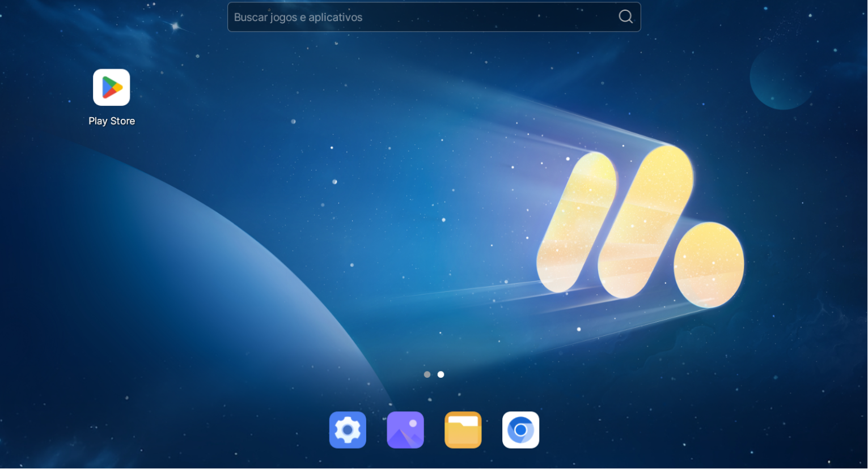
Task: Focus the 'Buscar jogos e aplicativos' search field
Action: 434,17
